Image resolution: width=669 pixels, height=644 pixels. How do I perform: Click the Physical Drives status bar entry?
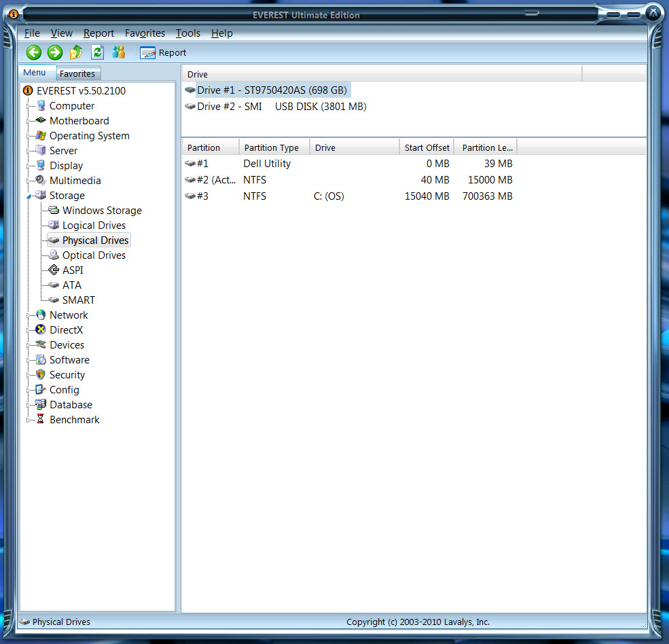[x=56, y=622]
